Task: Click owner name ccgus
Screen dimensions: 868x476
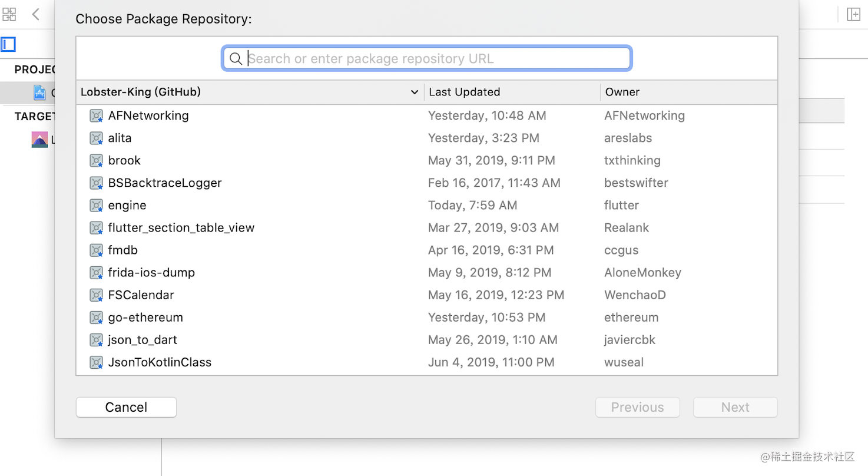Action: pyautogui.click(x=621, y=250)
